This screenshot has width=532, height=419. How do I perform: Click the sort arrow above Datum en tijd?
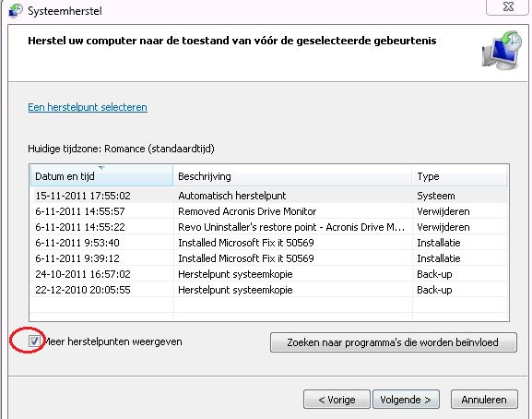coord(101,167)
